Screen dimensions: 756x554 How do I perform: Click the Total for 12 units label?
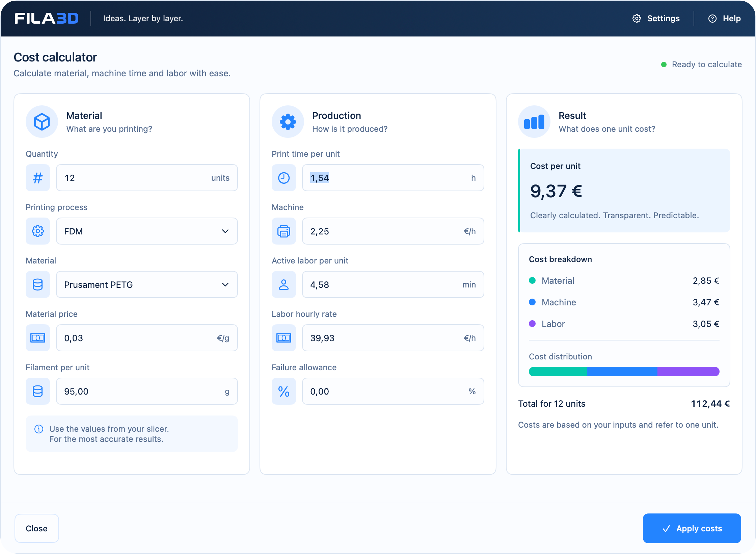(x=552, y=404)
